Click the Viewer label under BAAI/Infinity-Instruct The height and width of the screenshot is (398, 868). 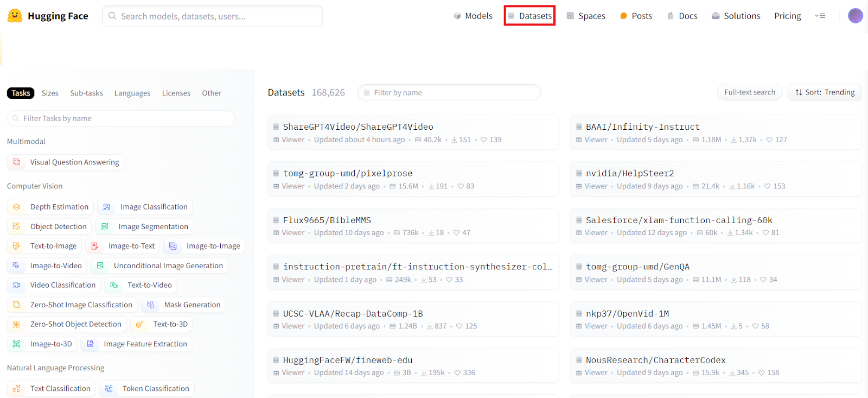tap(596, 140)
